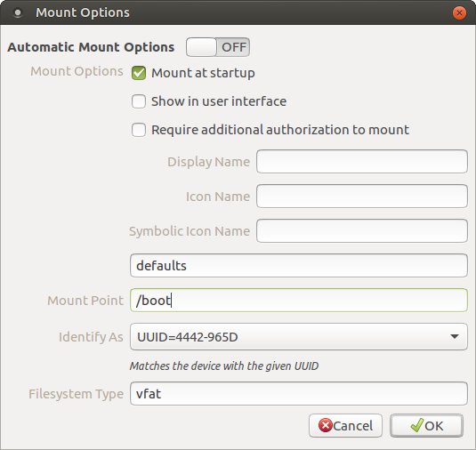Image resolution: width=476 pixels, height=450 pixels.
Task: Close the Mount Options dialog
Action: pyautogui.click(x=459, y=13)
